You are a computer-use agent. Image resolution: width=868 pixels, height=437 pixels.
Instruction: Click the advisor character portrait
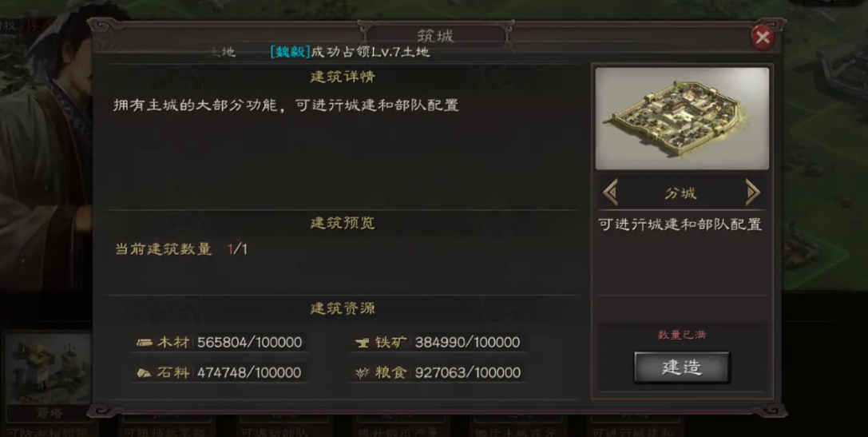point(47,144)
